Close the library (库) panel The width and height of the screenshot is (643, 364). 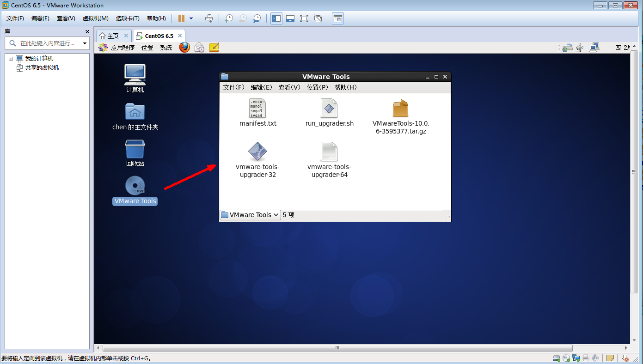(x=87, y=31)
